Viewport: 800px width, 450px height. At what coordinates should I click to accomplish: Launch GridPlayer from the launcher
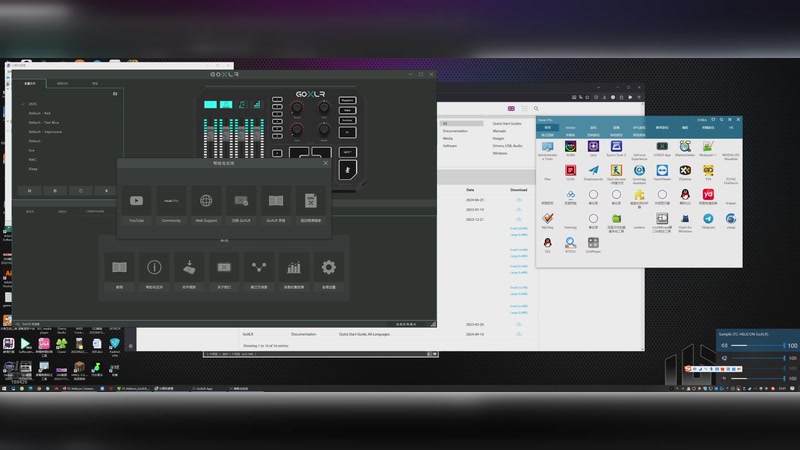click(x=593, y=245)
